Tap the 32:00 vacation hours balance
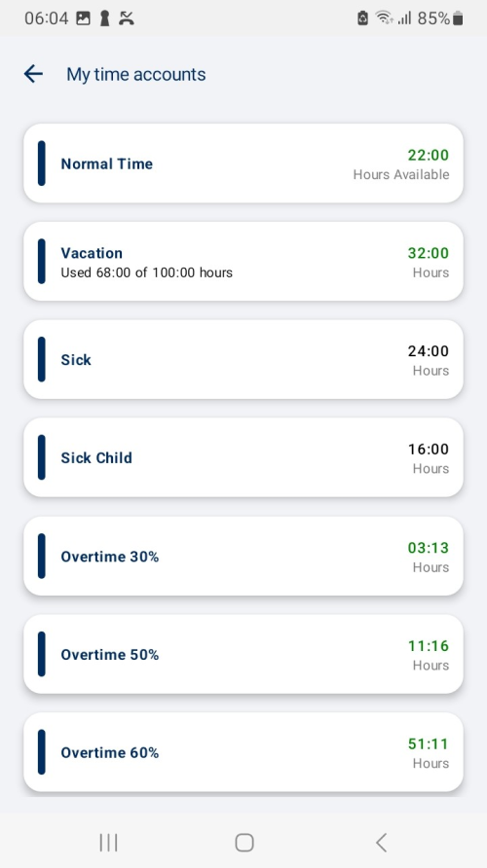The image size is (487, 868). coord(429,253)
